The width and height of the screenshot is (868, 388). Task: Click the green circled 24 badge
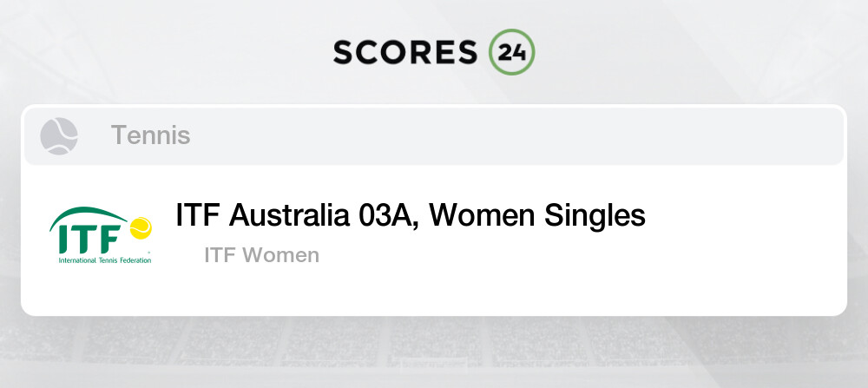[511, 52]
